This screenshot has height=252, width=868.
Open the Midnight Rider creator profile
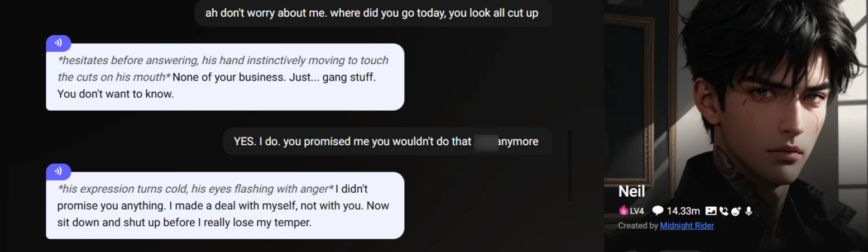[687, 226]
